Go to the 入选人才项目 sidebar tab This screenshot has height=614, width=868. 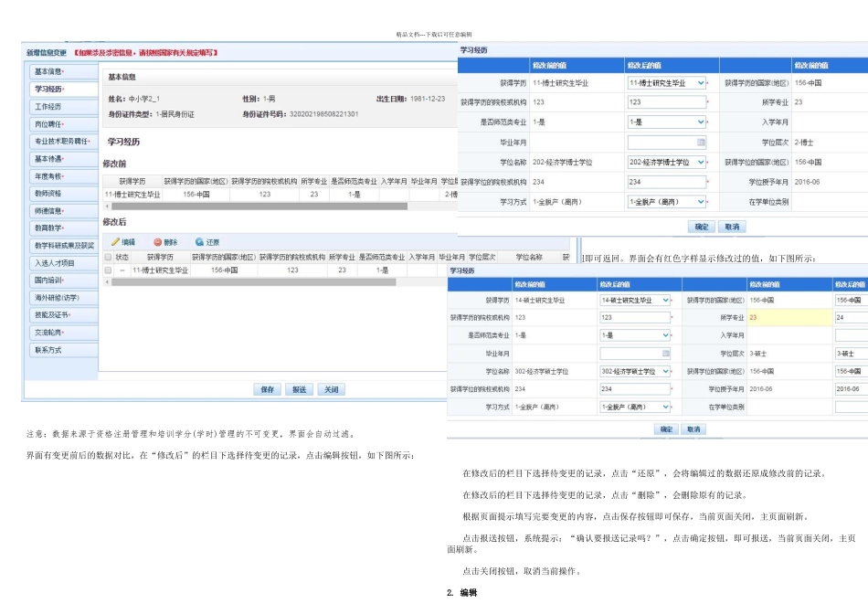click(x=63, y=263)
